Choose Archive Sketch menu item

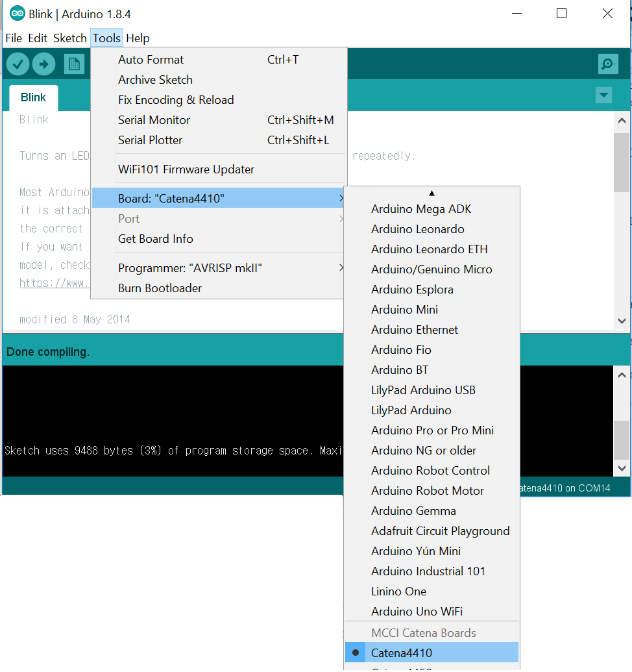(x=219, y=80)
